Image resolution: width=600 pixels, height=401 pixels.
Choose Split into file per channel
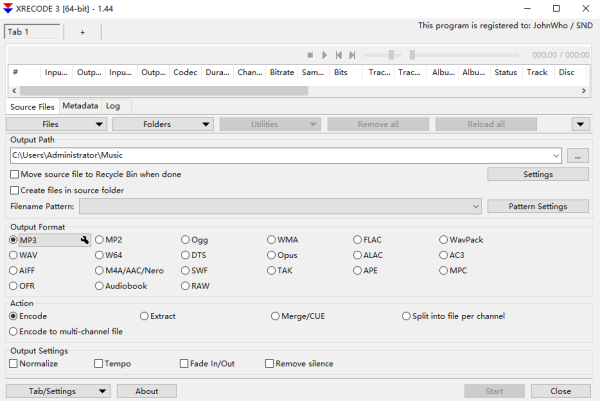click(453, 316)
